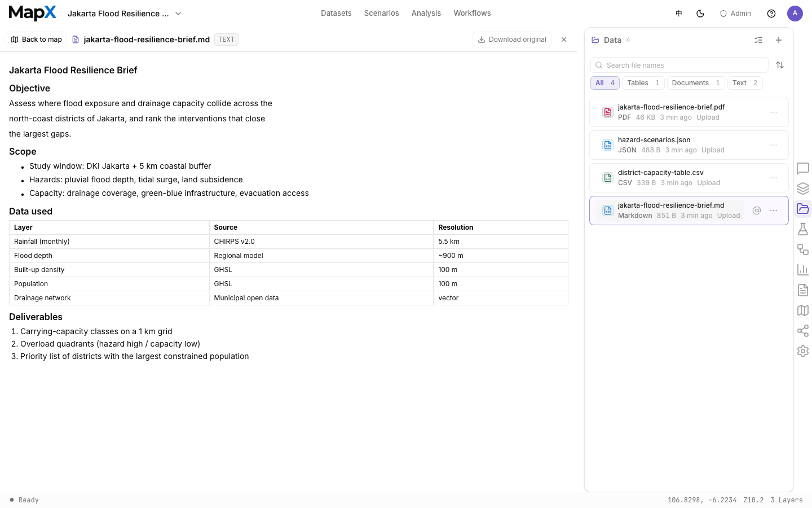Open more options for jakarta-flood-resilience-brief.md
Screen dimensions: 812x508
coord(774,211)
